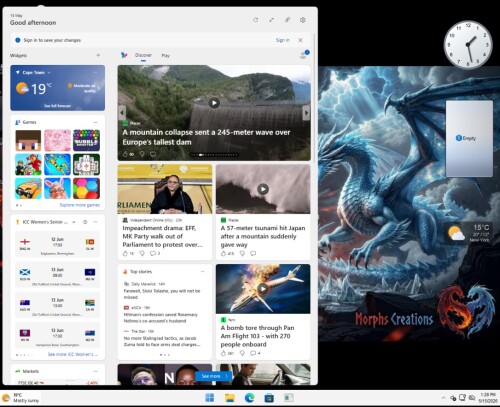Open widgets settings gear

click(303, 20)
